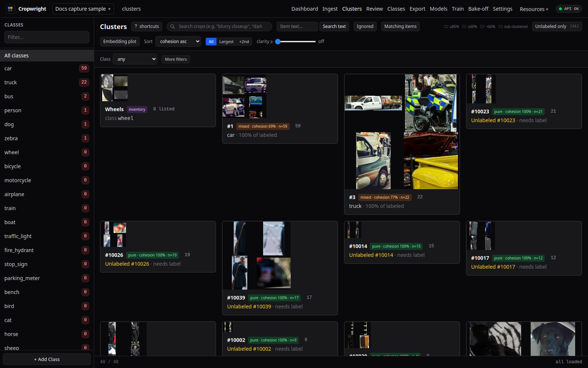Image resolution: width=588 pixels, height=368 pixels.
Task: Open the Ingest page
Action: pos(330,9)
